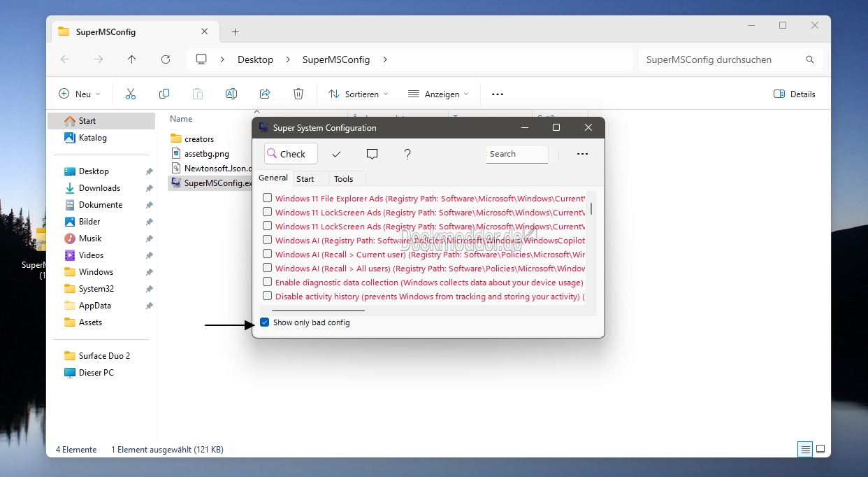The image size is (868, 477).
Task: Open the Anzeigen view dropdown
Action: [x=438, y=94]
